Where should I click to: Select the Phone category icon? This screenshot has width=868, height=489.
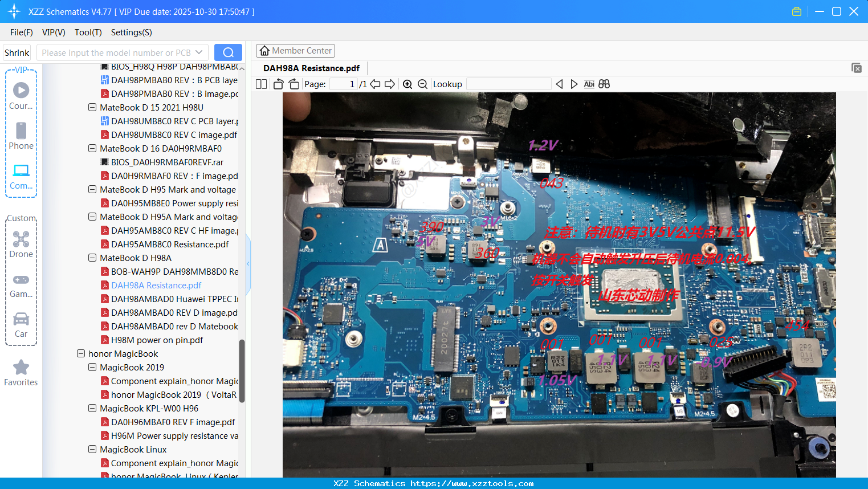pyautogui.click(x=21, y=136)
